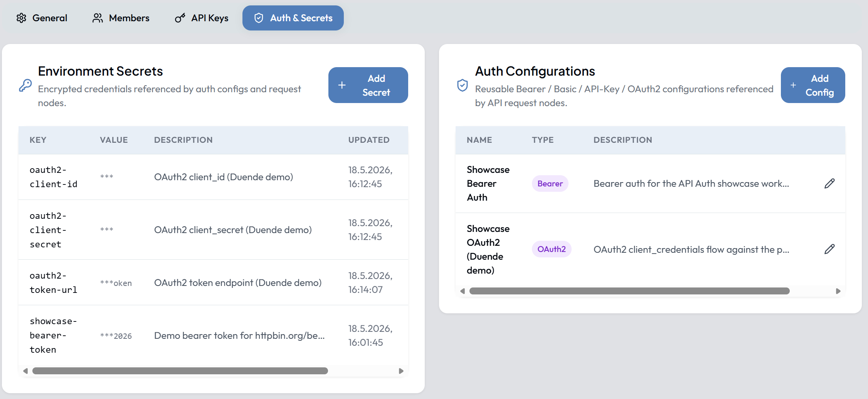Click the masked value ***2026

coord(116,336)
